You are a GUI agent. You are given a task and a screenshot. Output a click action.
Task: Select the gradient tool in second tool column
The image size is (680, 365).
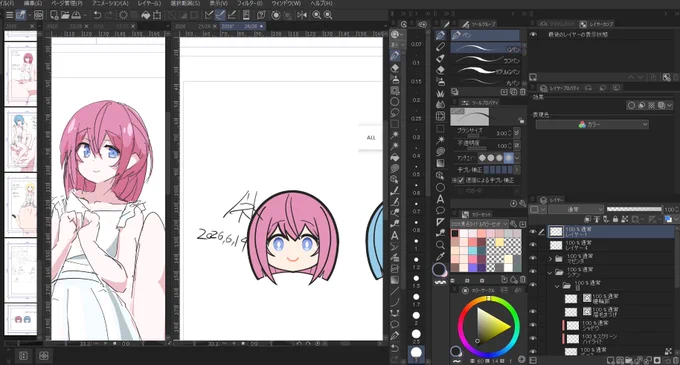click(x=441, y=163)
